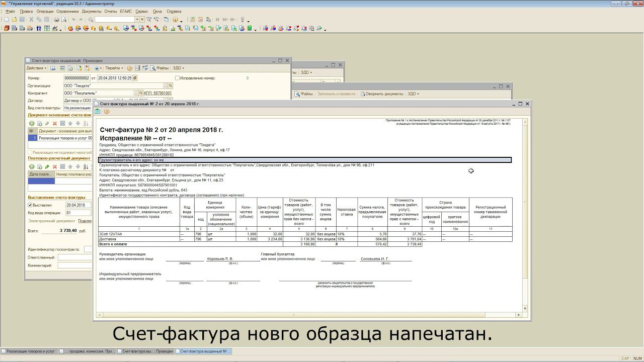Viewport: 644px width, 362px height.
Task: Click the green save icon in print preview toolbar
Action: 98,112
